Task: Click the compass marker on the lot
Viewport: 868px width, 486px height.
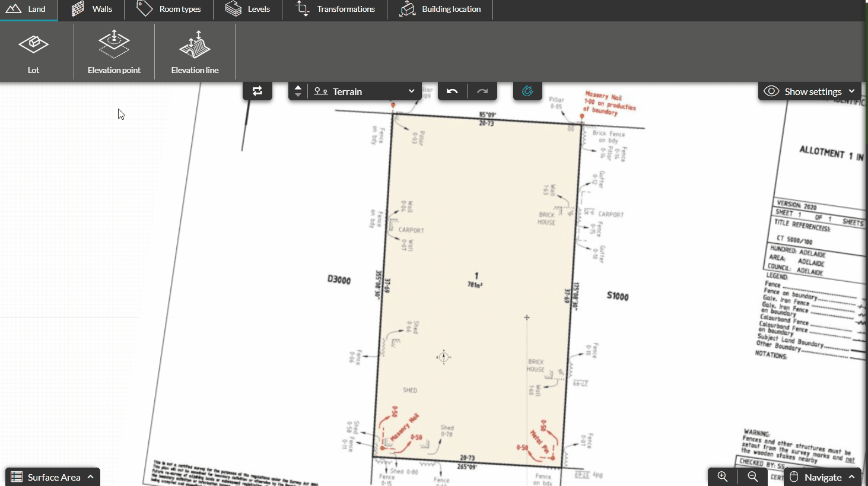Action: (444, 357)
